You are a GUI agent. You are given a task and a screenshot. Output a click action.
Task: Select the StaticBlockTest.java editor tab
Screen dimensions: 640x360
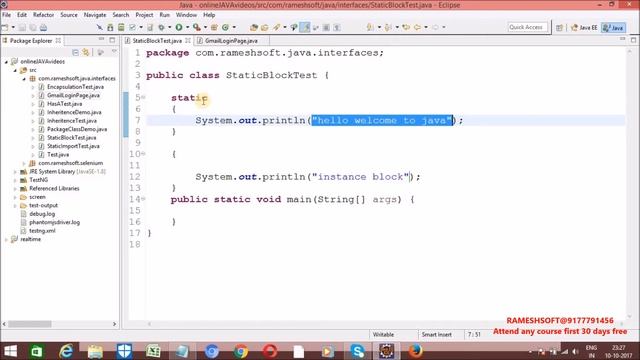point(157,41)
